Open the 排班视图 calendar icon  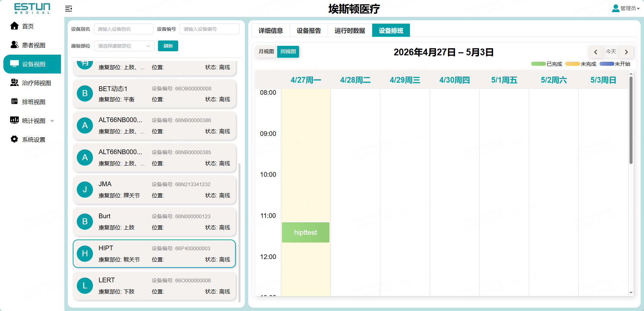click(14, 101)
